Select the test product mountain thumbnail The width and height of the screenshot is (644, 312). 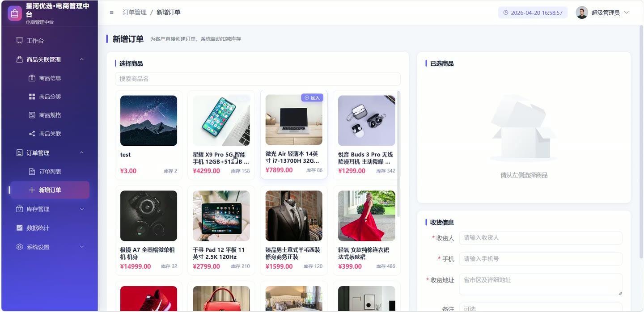148,120
